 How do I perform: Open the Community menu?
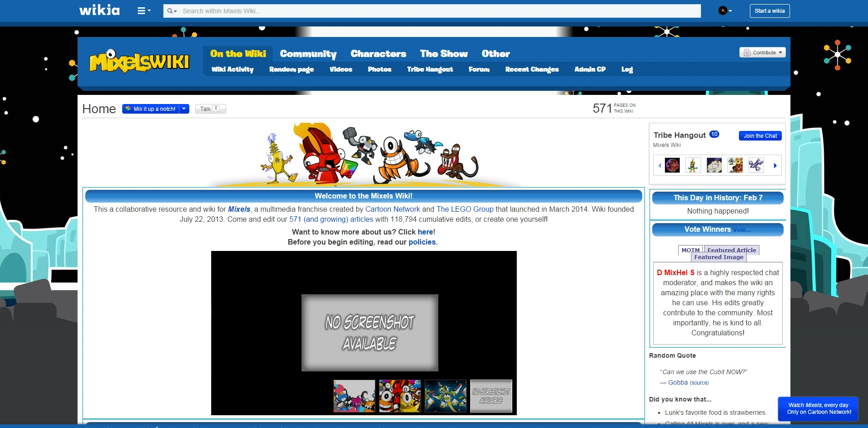click(308, 54)
